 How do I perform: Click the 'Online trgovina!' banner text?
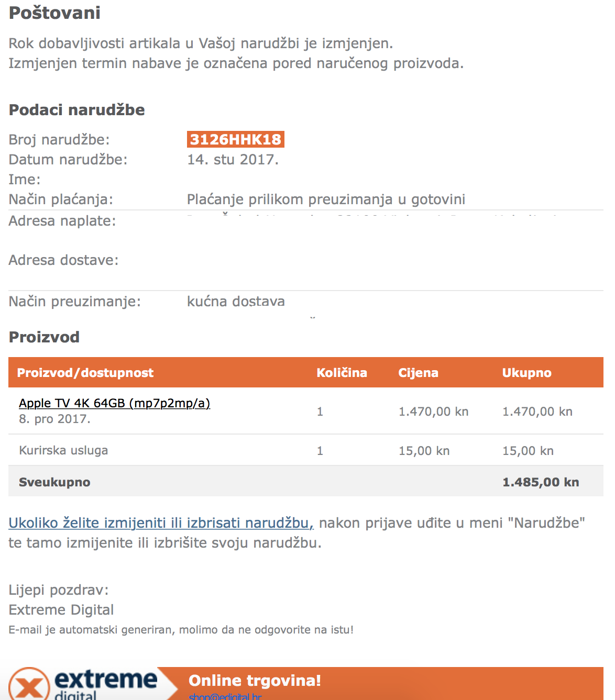(x=255, y=680)
